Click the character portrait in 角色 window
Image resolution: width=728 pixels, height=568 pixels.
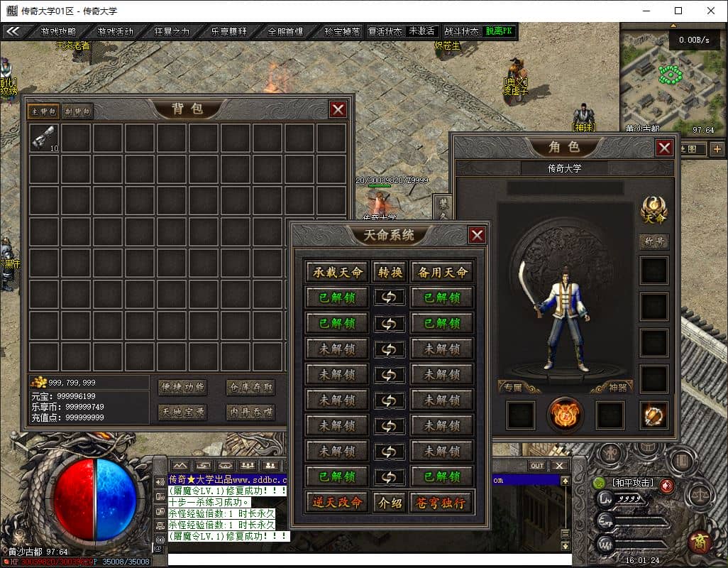pos(564,320)
